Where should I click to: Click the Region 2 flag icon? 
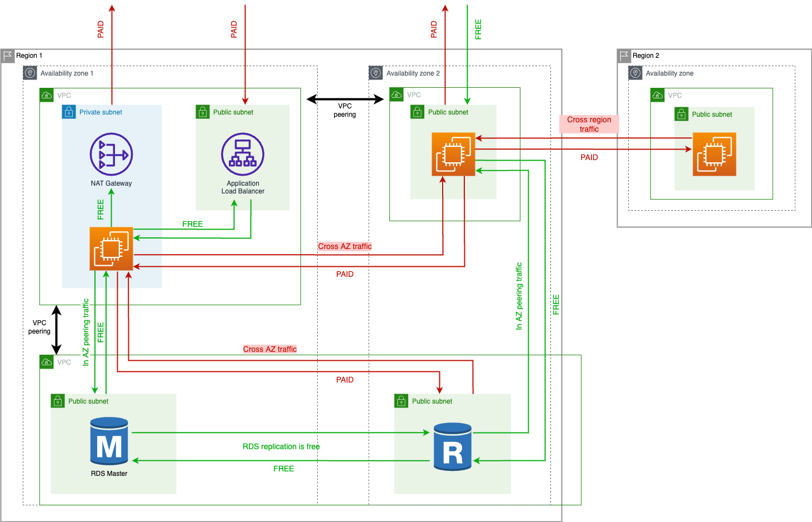click(x=624, y=56)
